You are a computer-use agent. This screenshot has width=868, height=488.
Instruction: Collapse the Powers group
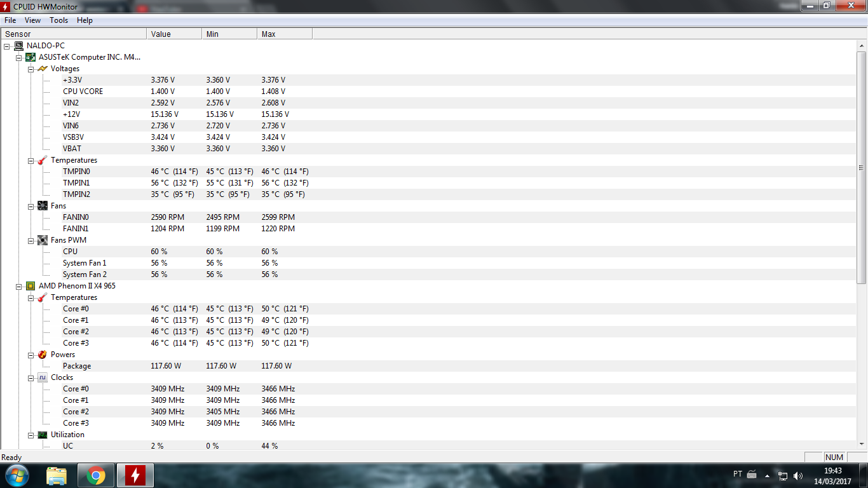tap(31, 355)
